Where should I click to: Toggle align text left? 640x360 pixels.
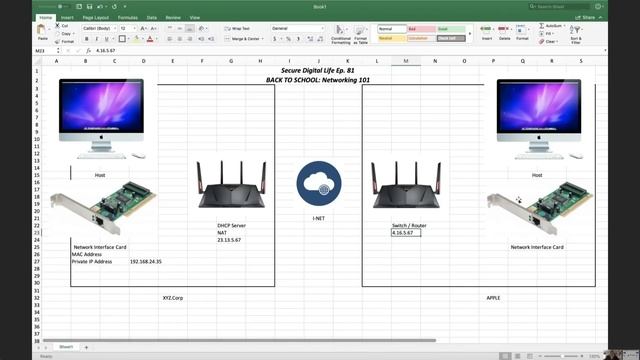click(170, 39)
